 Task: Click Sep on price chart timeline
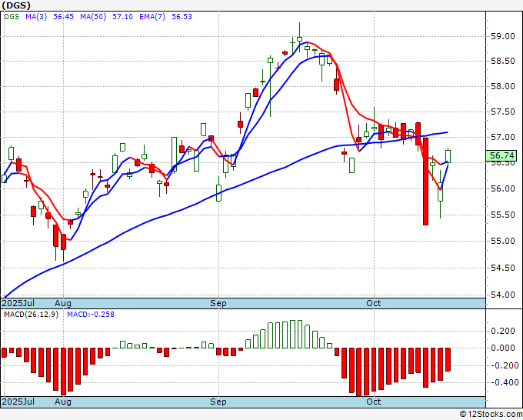coord(218,303)
